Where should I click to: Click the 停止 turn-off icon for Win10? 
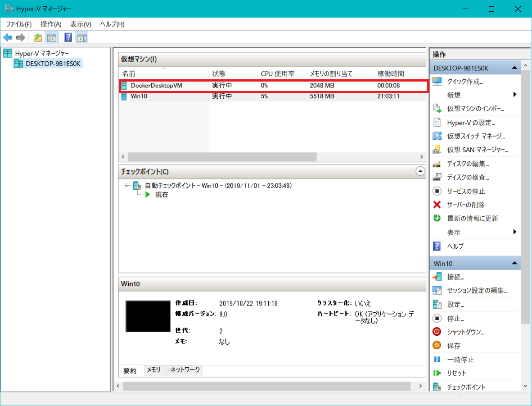[x=437, y=318]
